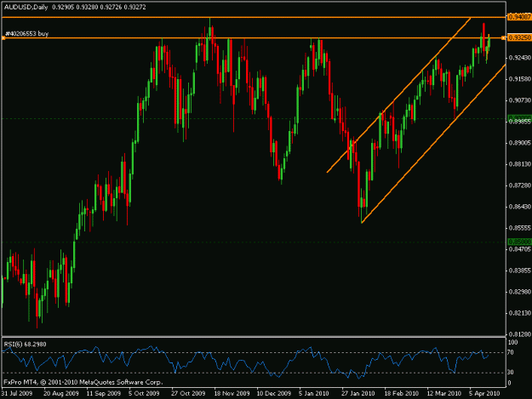This screenshot has width=532, height=399.
Task: Click the 5 Apr 2010 date label
Action: point(484,393)
